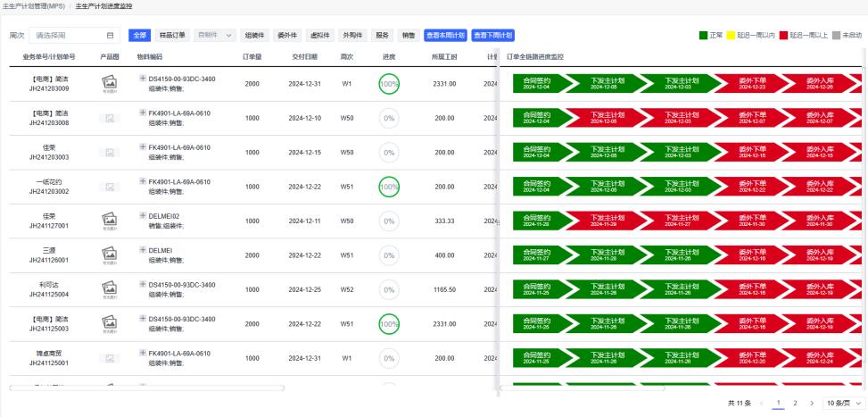This screenshot has height=417, width=868.
Task: Click the calendar icon in week picker
Action: [110, 36]
